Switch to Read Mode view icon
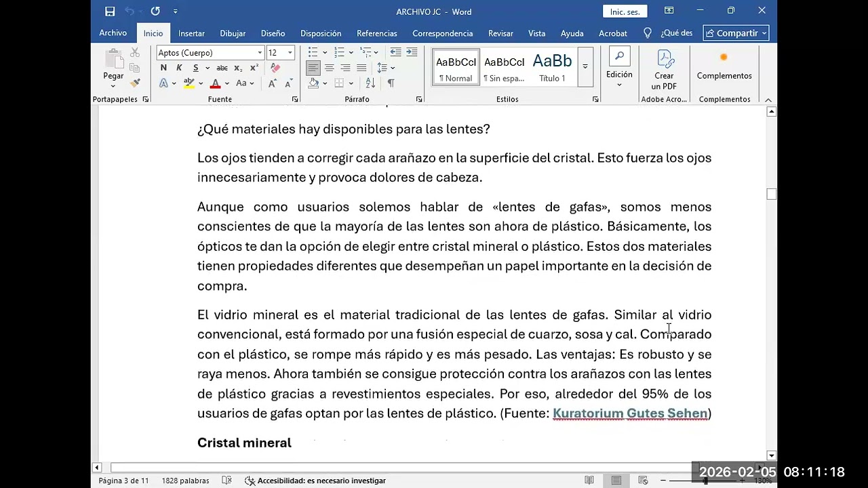The width and height of the screenshot is (868, 488). [x=589, y=481]
